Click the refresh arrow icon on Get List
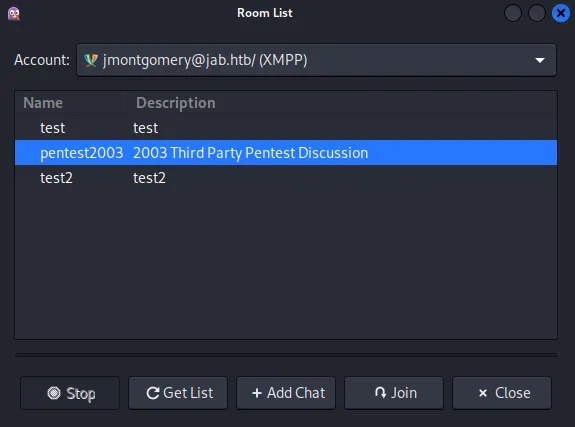The height and width of the screenshot is (427, 575). 153,393
